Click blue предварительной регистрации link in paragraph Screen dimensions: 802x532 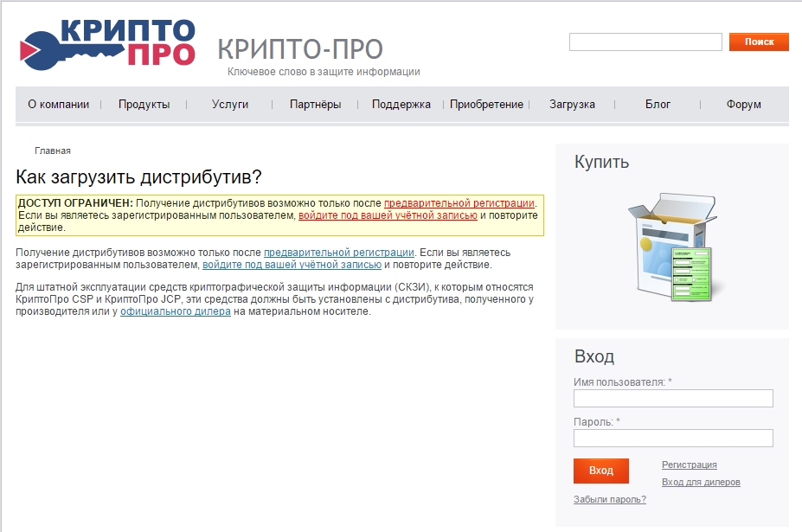point(338,253)
